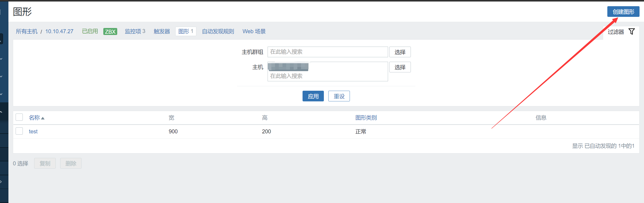Click the 0 选择 counter text
644x203 pixels.
pos(21,164)
